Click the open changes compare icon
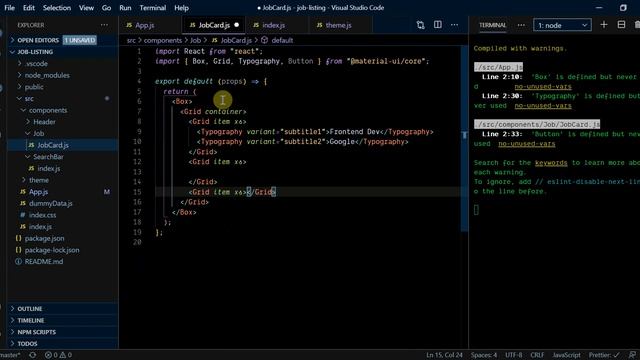Image resolution: width=640 pixels, height=360 pixels. coord(420,25)
